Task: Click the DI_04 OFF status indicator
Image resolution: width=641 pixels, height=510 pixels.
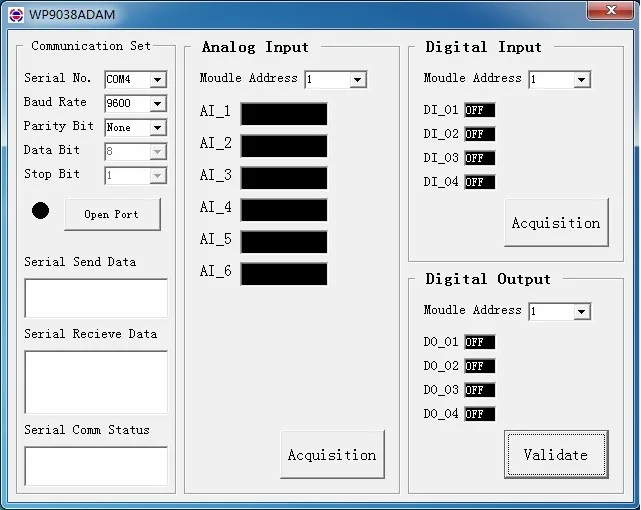Action: coord(480,182)
